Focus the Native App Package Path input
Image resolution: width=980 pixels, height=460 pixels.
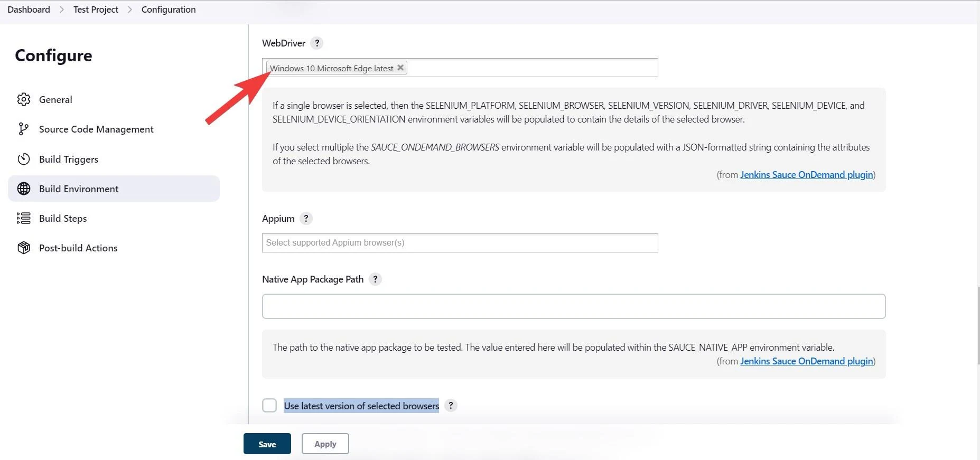[574, 306]
